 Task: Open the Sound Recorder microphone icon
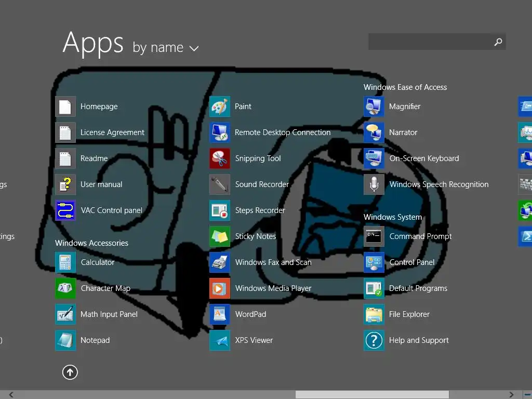pyautogui.click(x=220, y=184)
